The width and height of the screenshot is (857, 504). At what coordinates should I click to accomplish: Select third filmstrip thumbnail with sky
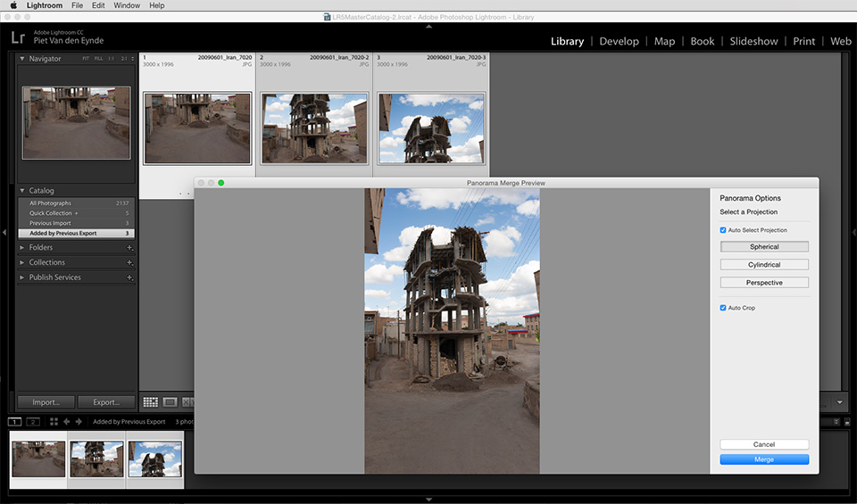[155, 459]
